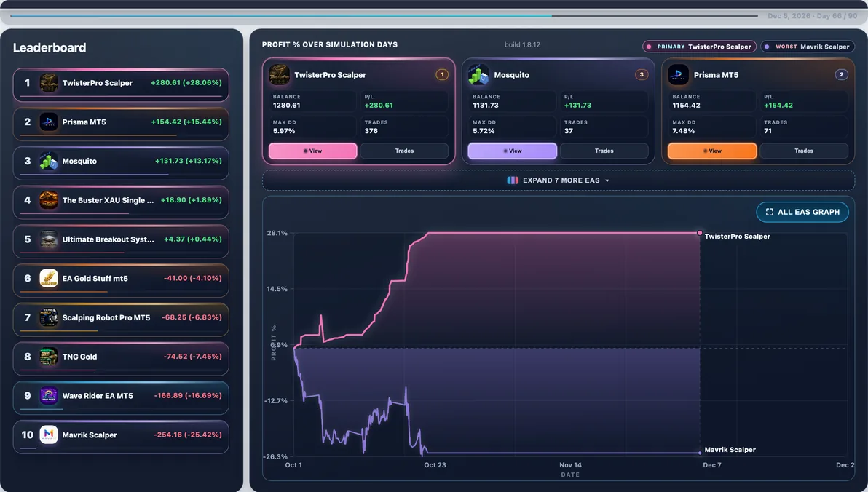Select EA Gold Stuff mt5 row
The width and height of the screenshot is (868, 492).
(x=121, y=281)
